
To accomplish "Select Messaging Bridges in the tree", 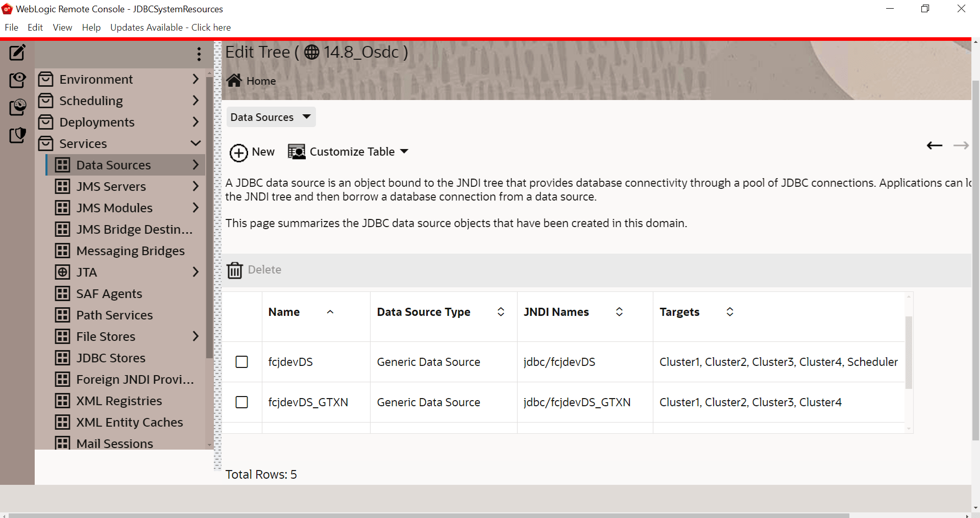I will pyautogui.click(x=130, y=251).
